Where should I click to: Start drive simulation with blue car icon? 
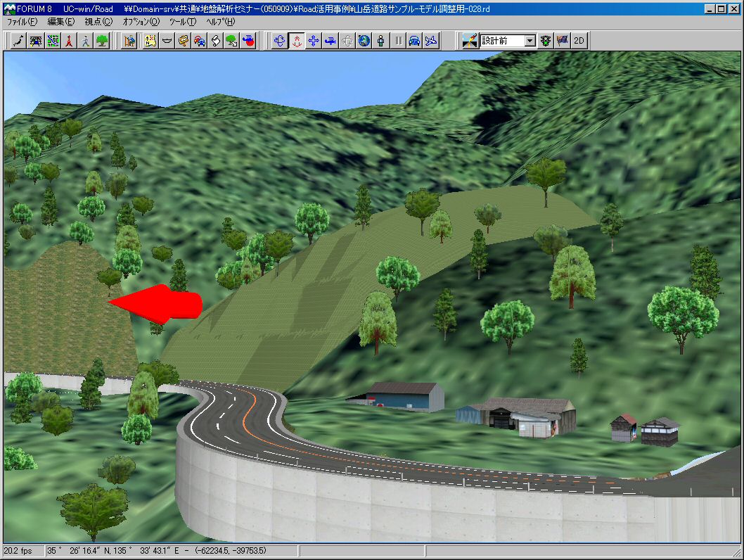coord(415,41)
